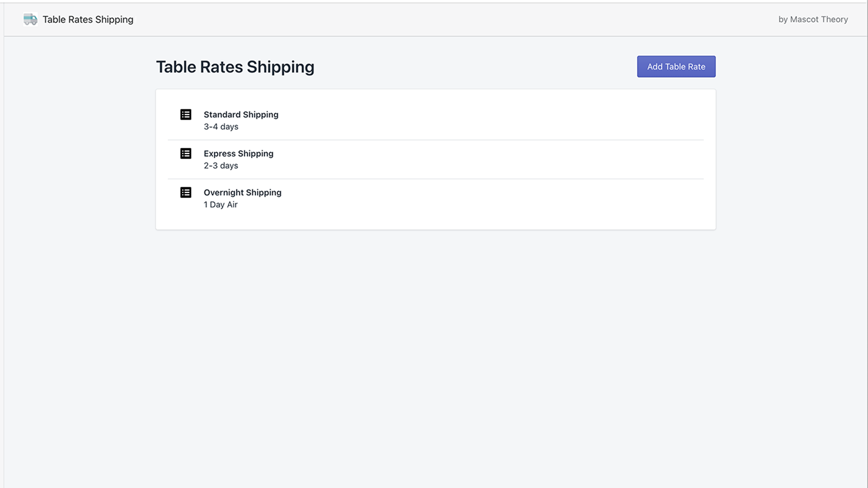Click the Add Table Rate button
The image size is (868, 488).
tap(675, 66)
